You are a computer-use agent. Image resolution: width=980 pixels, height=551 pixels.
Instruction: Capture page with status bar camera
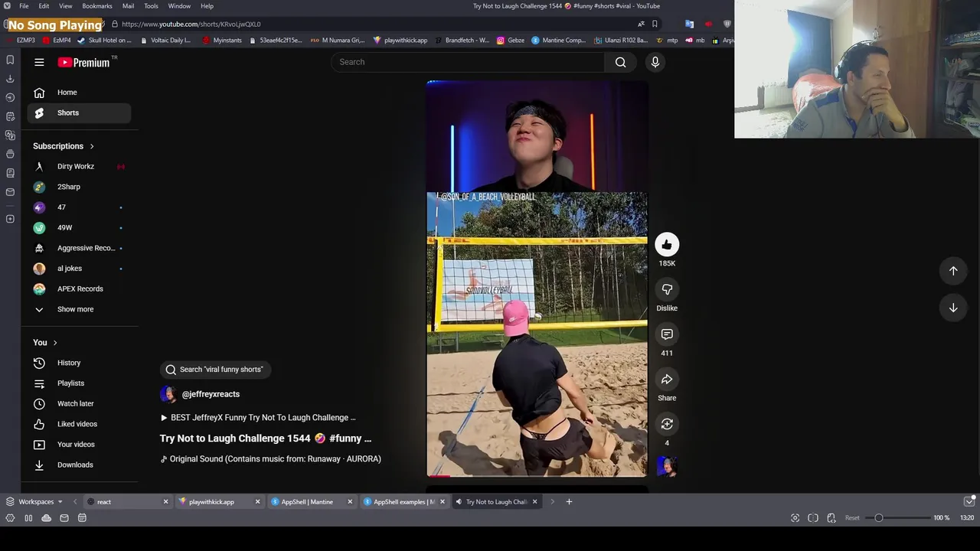click(x=795, y=518)
